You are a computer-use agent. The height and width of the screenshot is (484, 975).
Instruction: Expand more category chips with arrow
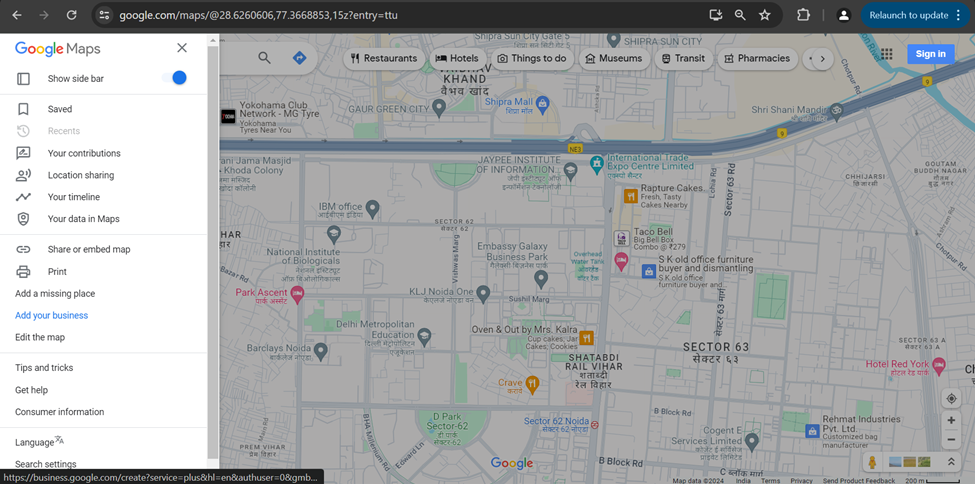coord(823,58)
